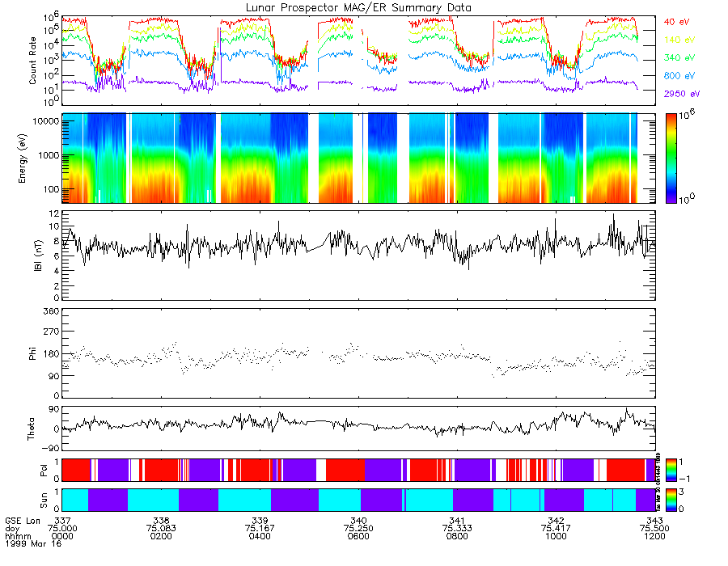The image size is (728, 566).
Task: Click the '0800' time tick label
Action: click(x=457, y=536)
